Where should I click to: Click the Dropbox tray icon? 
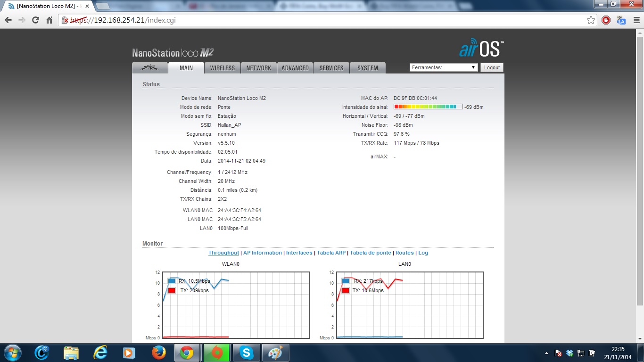570,353
